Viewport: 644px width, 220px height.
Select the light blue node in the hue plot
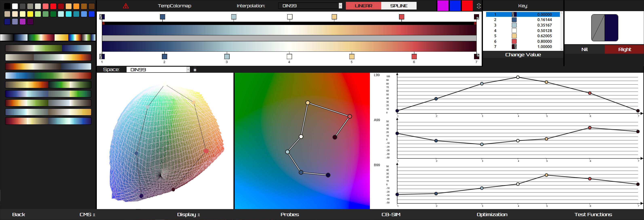[x=287, y=152]
